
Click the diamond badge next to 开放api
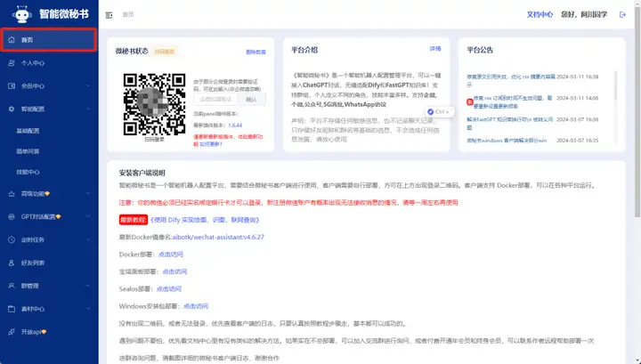click(44, 332)
